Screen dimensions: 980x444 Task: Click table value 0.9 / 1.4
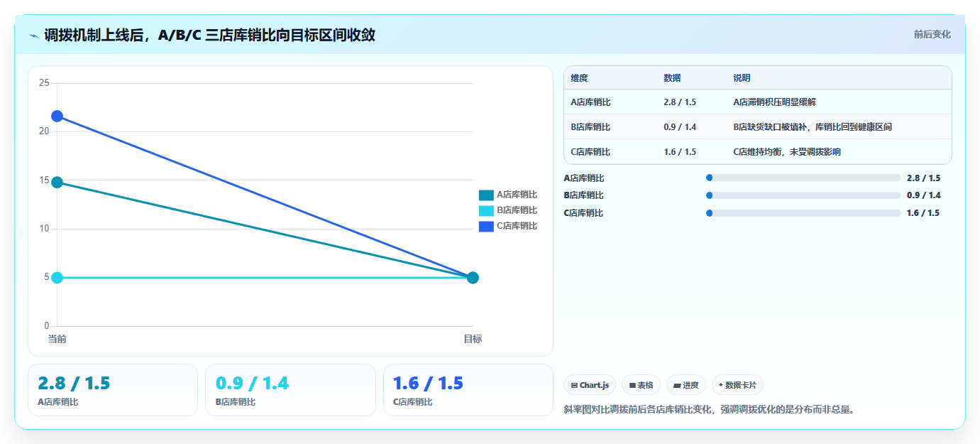pos(680,127)
